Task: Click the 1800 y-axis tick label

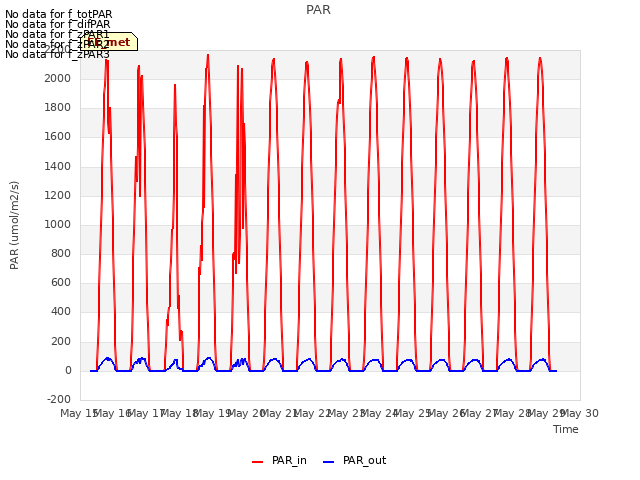Action: point(58,107)
